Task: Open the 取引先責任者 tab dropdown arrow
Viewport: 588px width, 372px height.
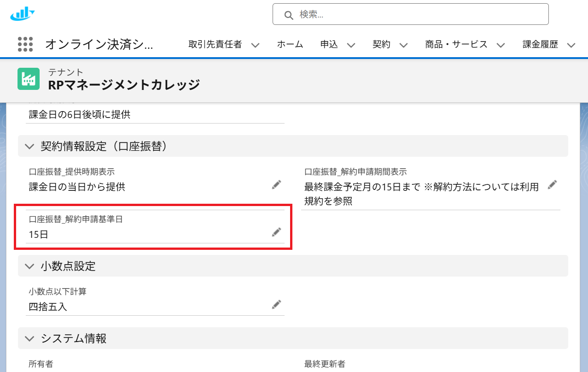Action: pos(255,45)
